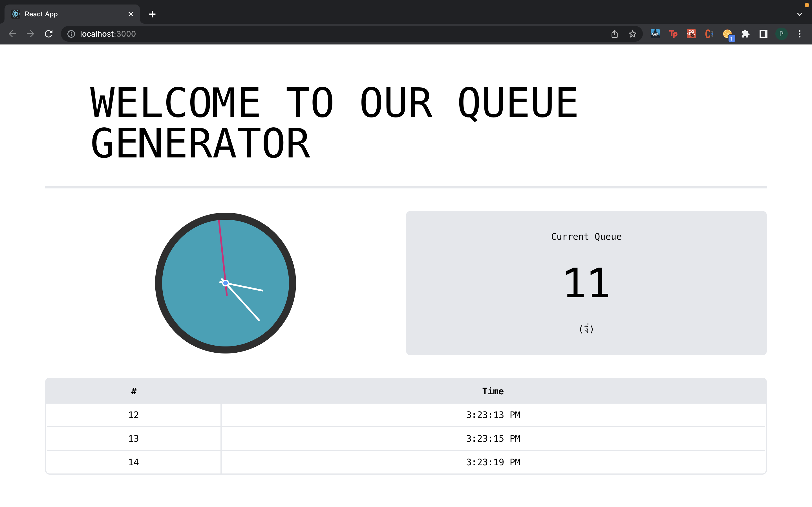Open a new browser tab

point(152,14)
